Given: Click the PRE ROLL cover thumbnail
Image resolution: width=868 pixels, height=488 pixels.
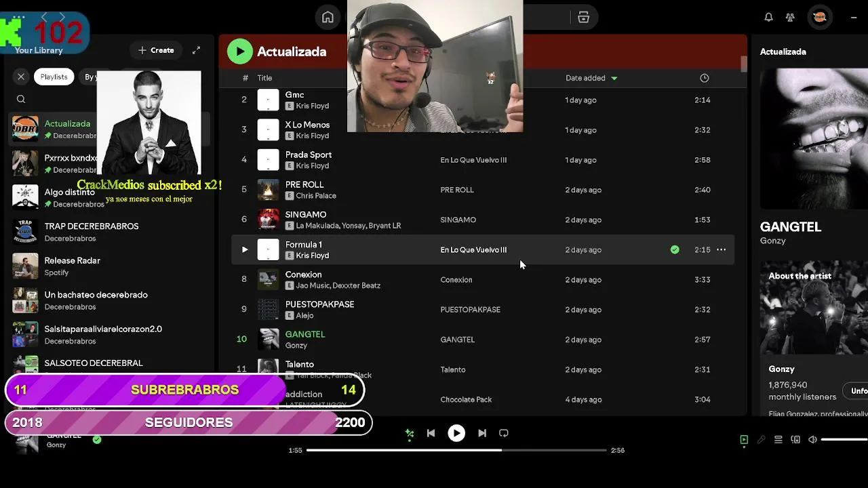Looking at the screenshot, I should coord(269,190).
